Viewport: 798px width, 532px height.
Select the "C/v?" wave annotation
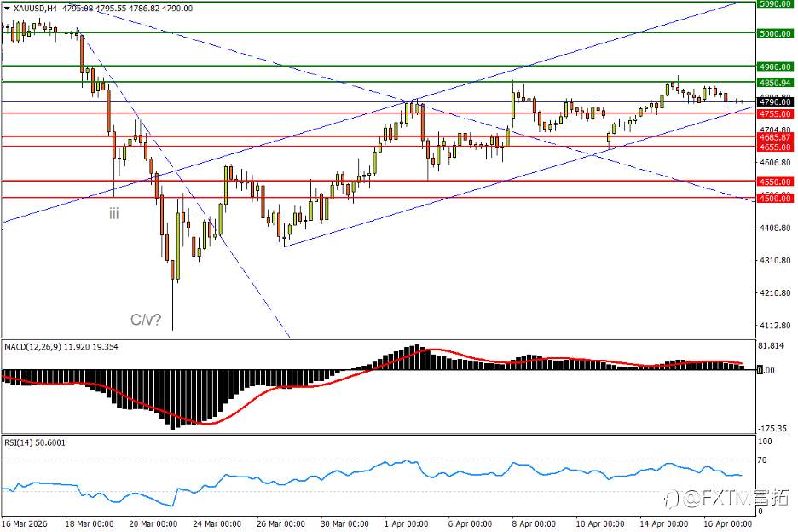coord(146,320)
